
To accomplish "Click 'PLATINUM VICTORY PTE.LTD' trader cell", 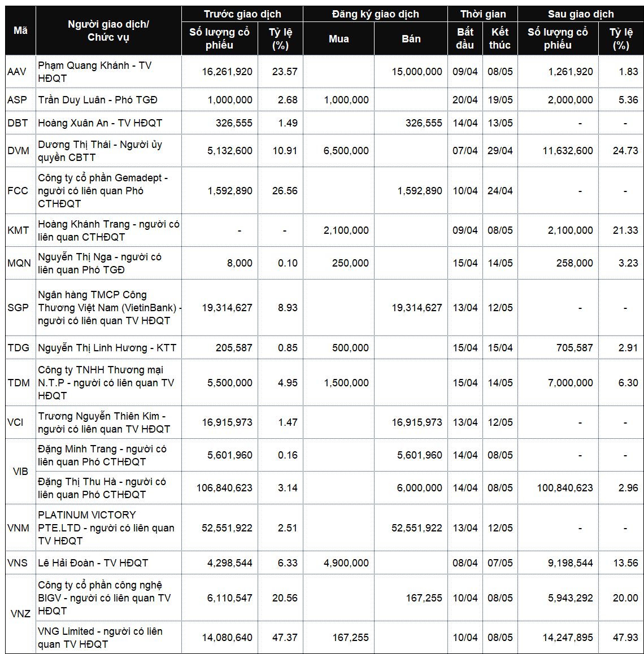I will (x=106, y=528).
